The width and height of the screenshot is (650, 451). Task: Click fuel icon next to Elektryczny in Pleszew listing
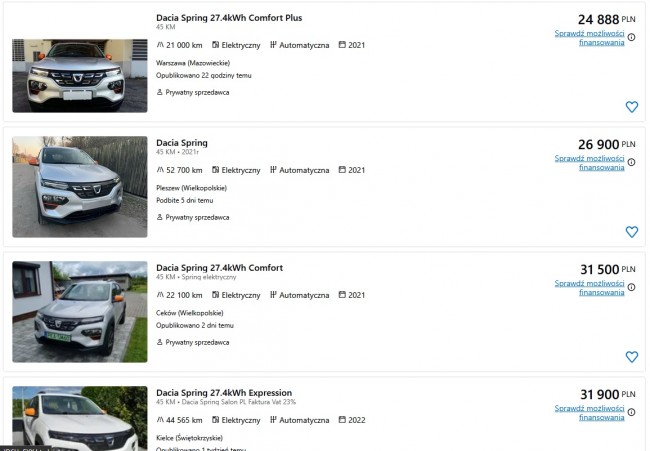(216, 170)
